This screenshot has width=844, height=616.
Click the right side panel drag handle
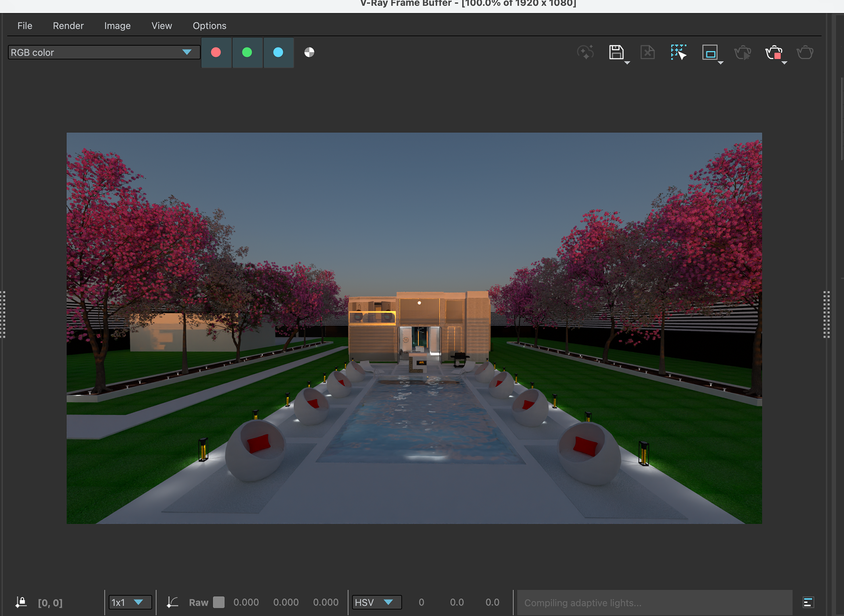(826, 314)
